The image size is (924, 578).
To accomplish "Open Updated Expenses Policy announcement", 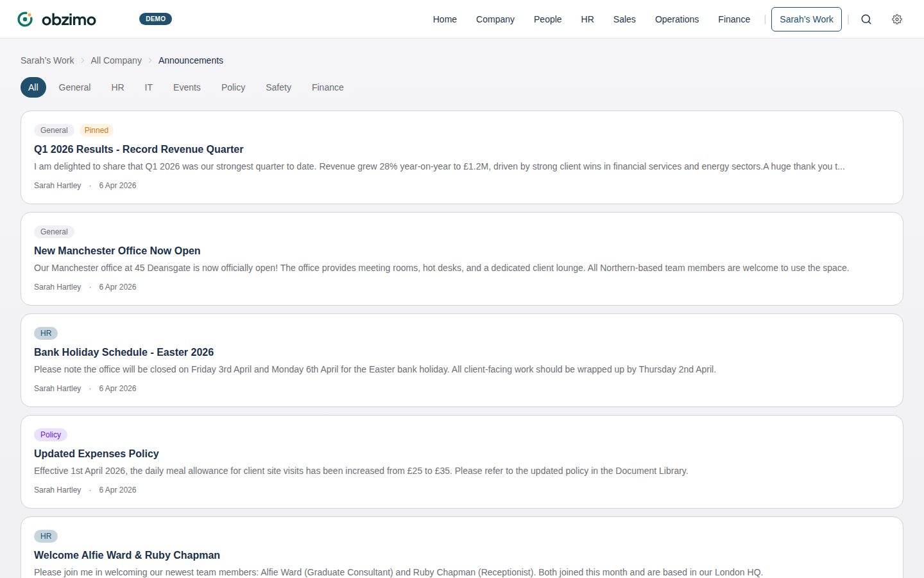I will (96, 453).
